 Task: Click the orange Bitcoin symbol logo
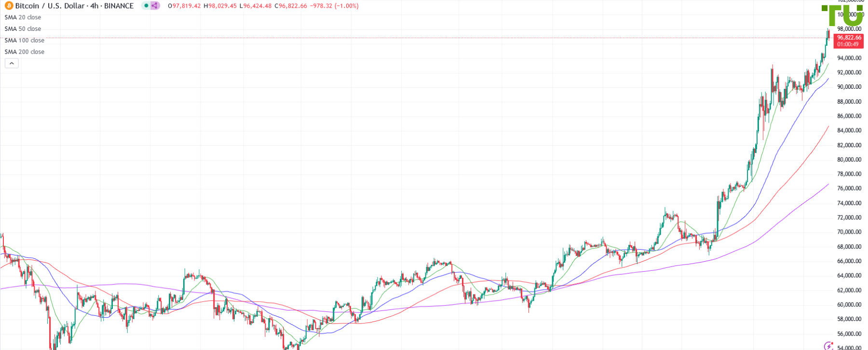9,6
